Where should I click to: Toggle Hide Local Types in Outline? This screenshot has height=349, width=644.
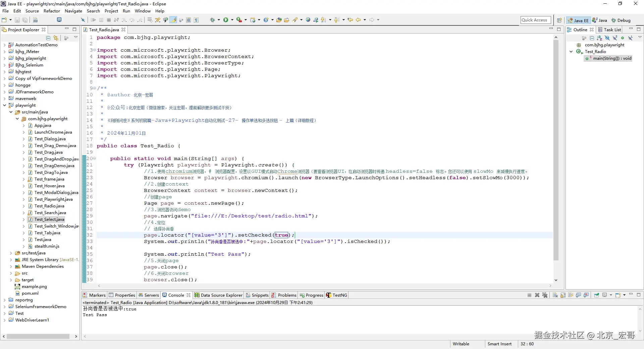(x=630, y=38)
